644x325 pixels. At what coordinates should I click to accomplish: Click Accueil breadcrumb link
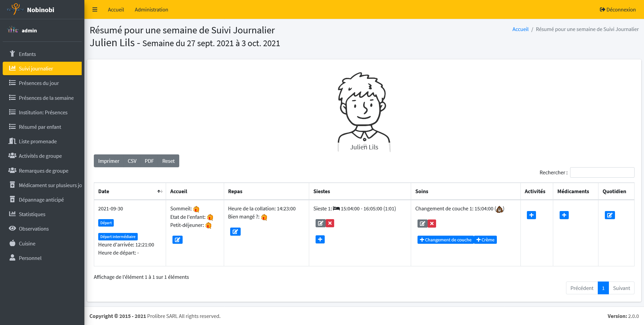520,29
